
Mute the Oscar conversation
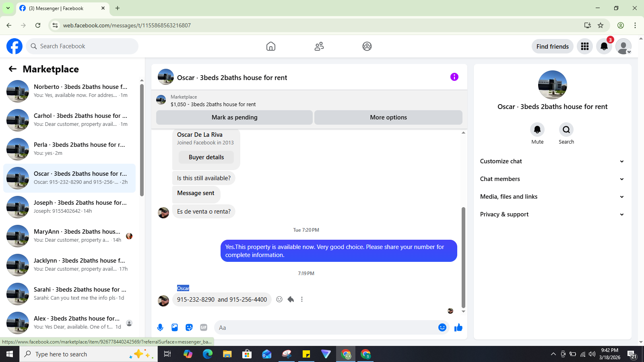click(x=537, y=130)
